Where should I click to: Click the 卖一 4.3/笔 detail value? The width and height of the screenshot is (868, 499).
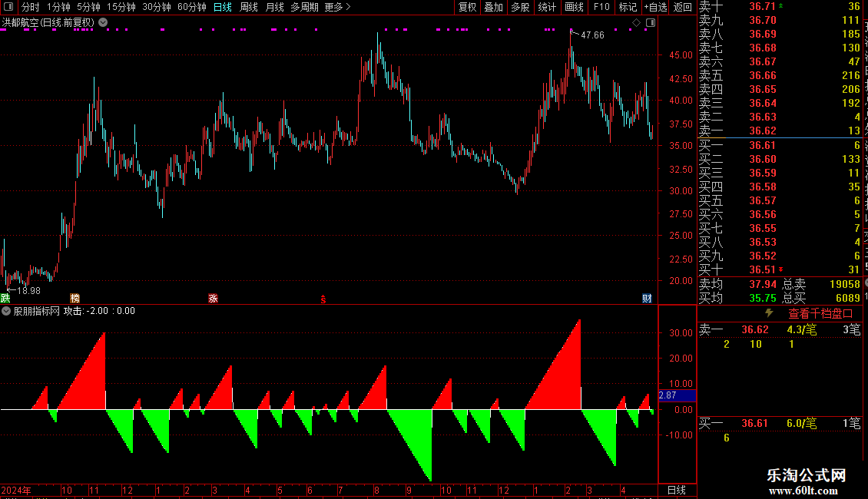click(x=802, y=329)
